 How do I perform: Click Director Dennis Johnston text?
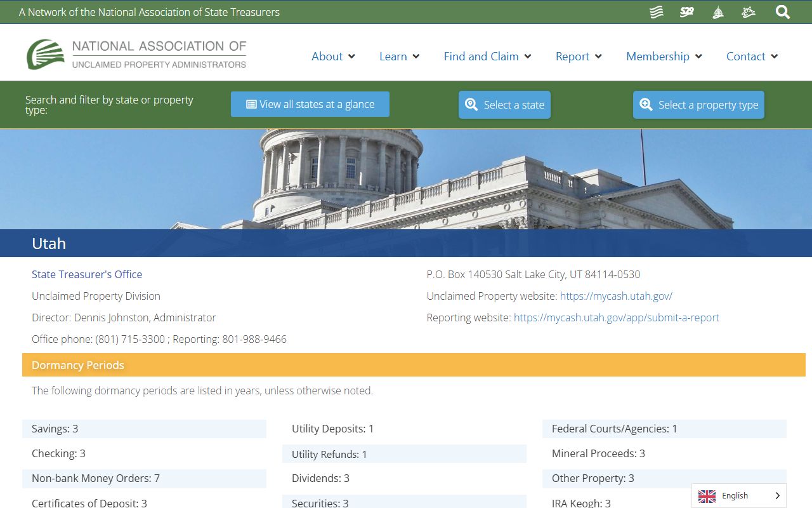pos(124,317)
